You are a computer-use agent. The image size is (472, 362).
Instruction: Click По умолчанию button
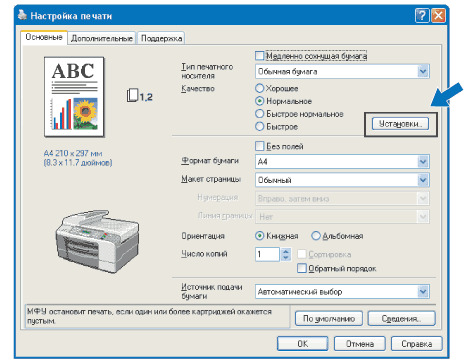329,319
